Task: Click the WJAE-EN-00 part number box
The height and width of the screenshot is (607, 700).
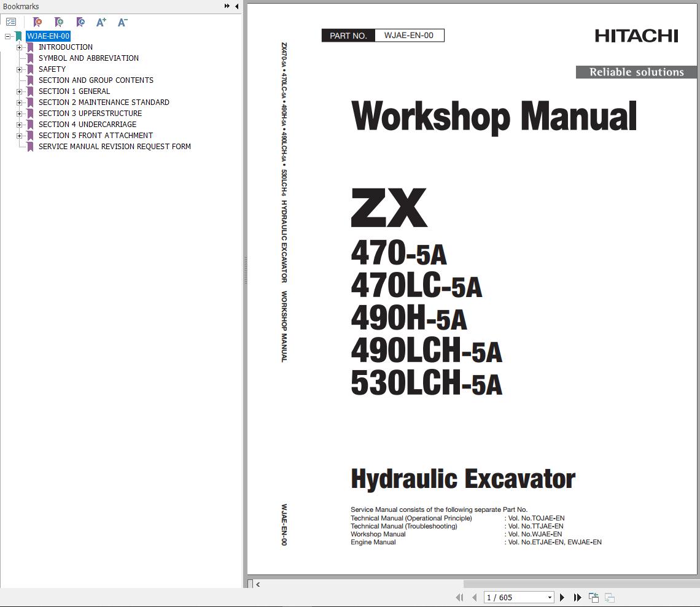Action: 410,35
